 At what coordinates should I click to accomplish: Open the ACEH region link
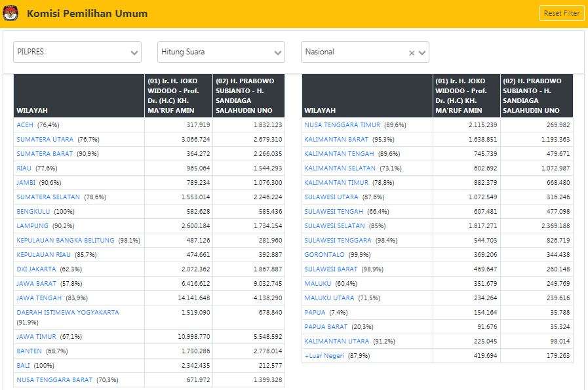[26, 125]
